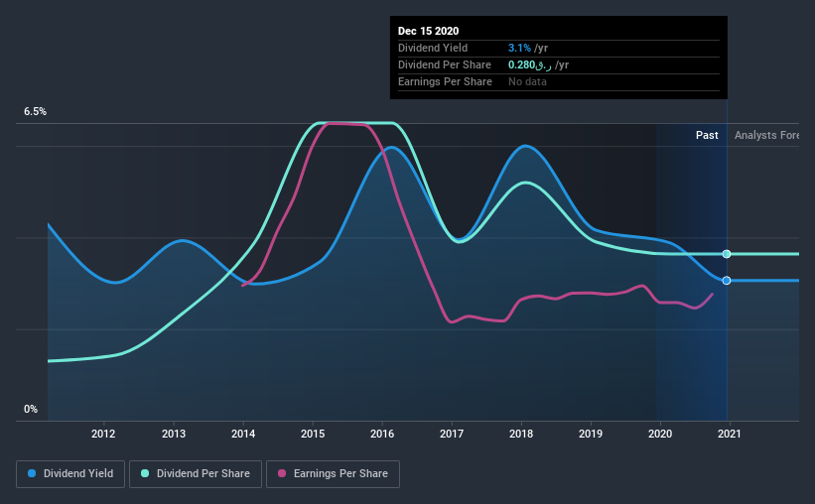Viewport: 815px width, 504px height.
Task: Click the 6.5% y-axis label
Action: pyautogui.click(x=35, y=112)
